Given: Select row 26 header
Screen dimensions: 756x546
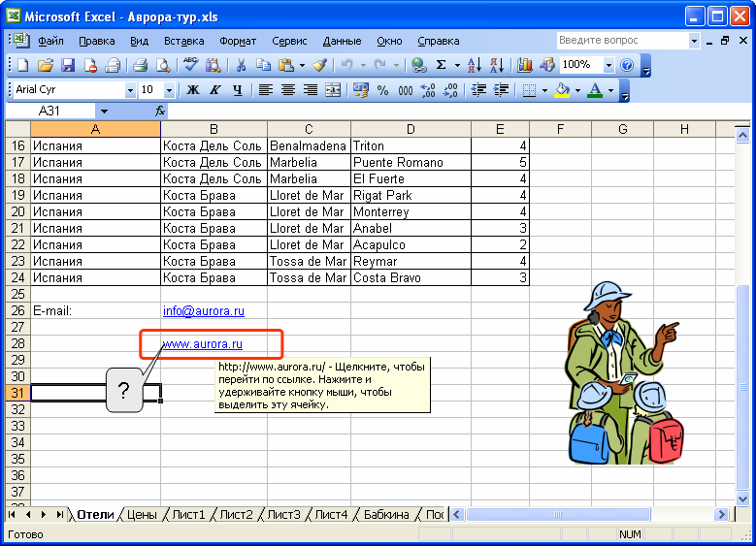Looking at the screenshot, I should click(x=17, y=311).
